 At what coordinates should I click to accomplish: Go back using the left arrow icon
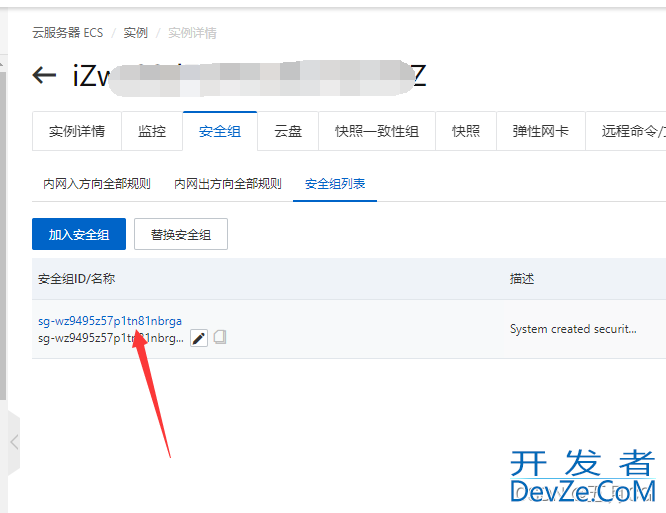(x=44, y=75)
